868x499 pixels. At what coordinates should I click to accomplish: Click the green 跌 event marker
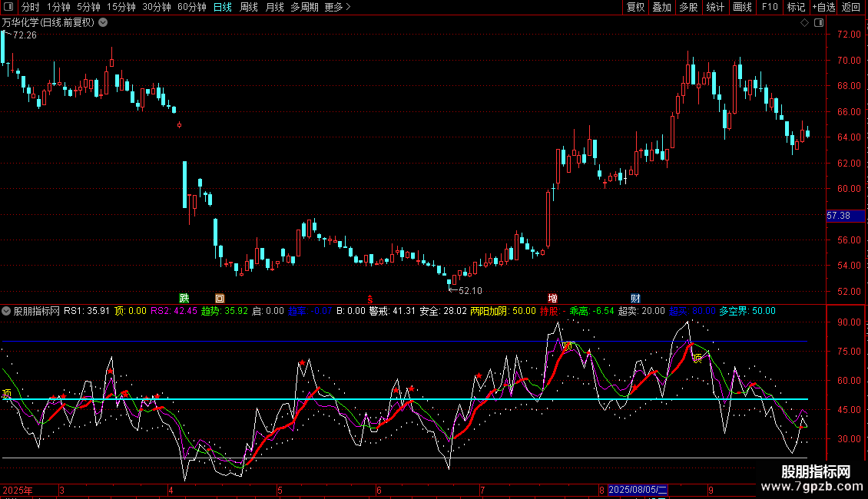184,298
